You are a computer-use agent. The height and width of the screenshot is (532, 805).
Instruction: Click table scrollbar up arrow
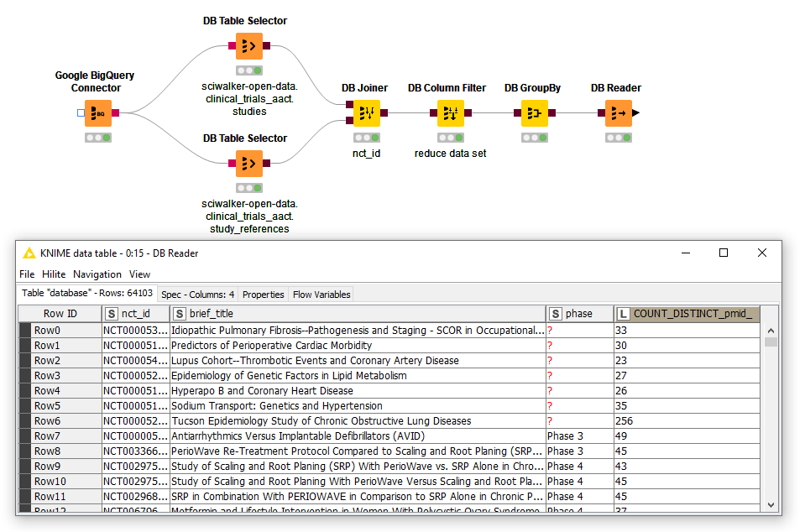pos(771,331)
